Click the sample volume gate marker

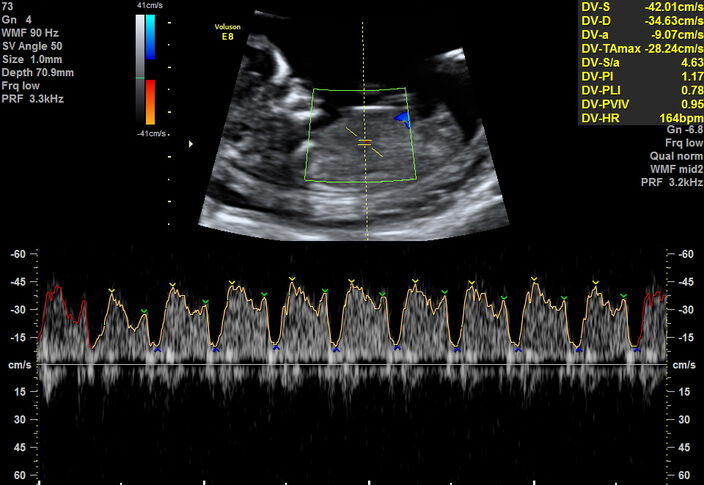[x=365, y=143]
